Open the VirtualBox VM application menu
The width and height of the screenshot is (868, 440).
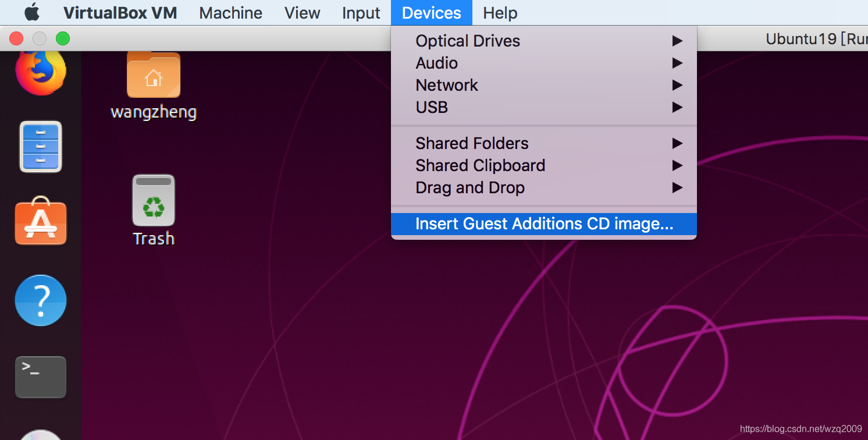click(x=120, y=13)
